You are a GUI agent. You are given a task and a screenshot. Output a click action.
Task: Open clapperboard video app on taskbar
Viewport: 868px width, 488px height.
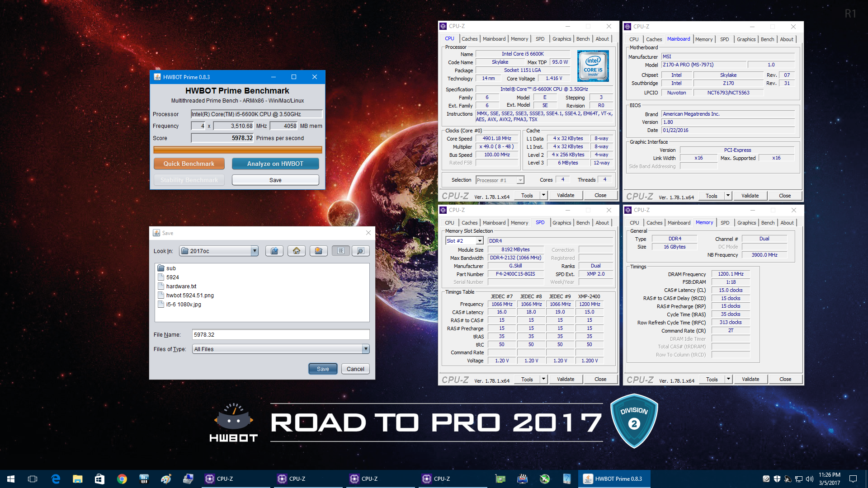click(x=522, y=479)
